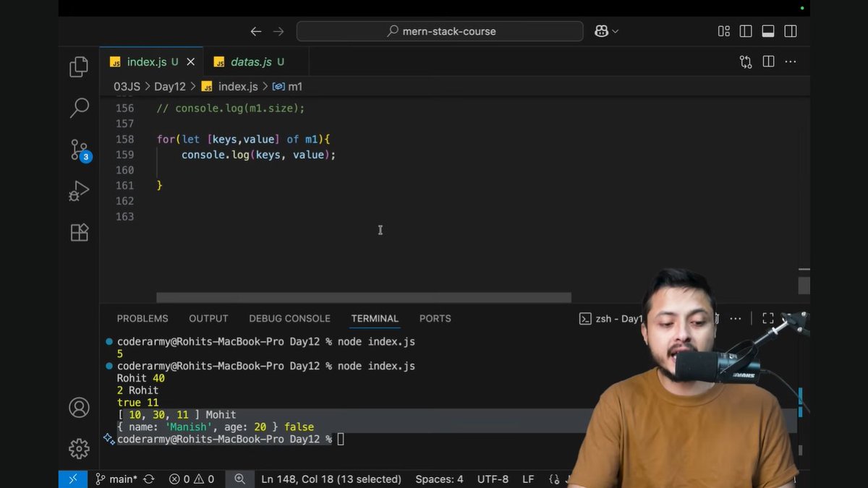
Task: Open Customize Layout icon
Action: tap(723, 31)
